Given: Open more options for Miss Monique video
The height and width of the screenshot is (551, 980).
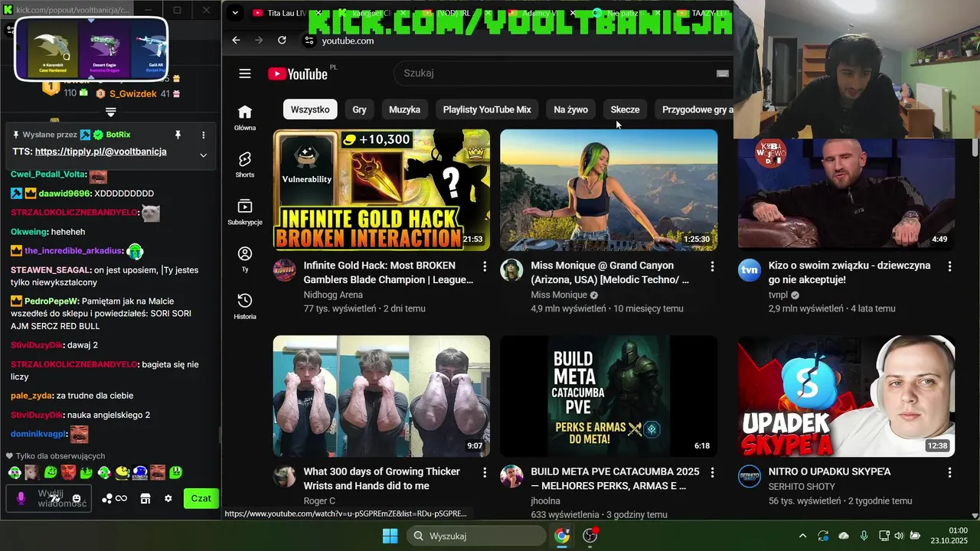Looking at the screenshot, I should click(712, 266).
